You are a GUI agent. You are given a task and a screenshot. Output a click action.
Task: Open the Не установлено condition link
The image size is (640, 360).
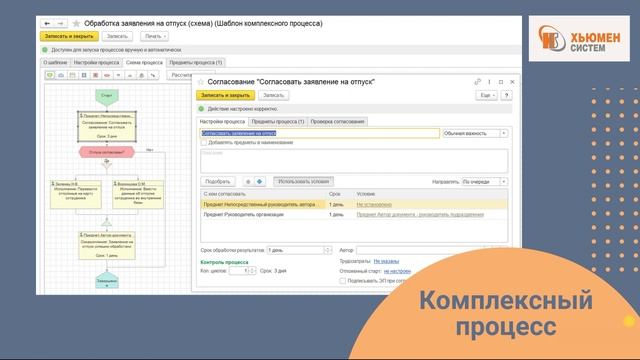374,204
